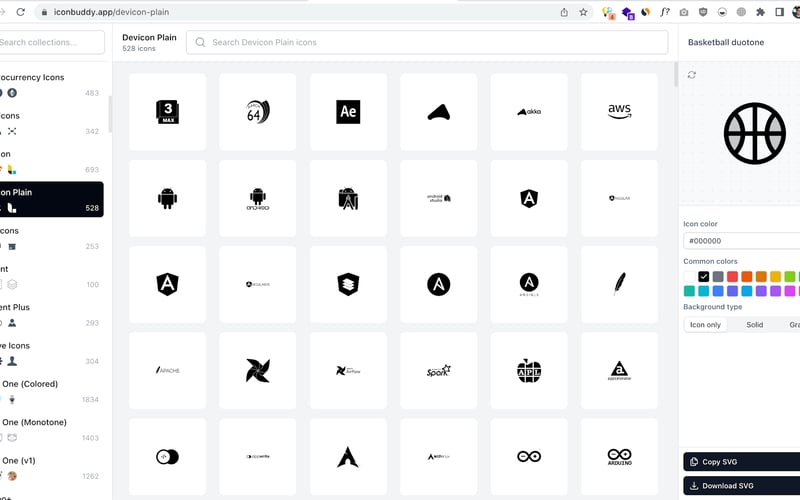Pick the black color swatch
This screenshot has height=500, width=800.
pos(704,277)
